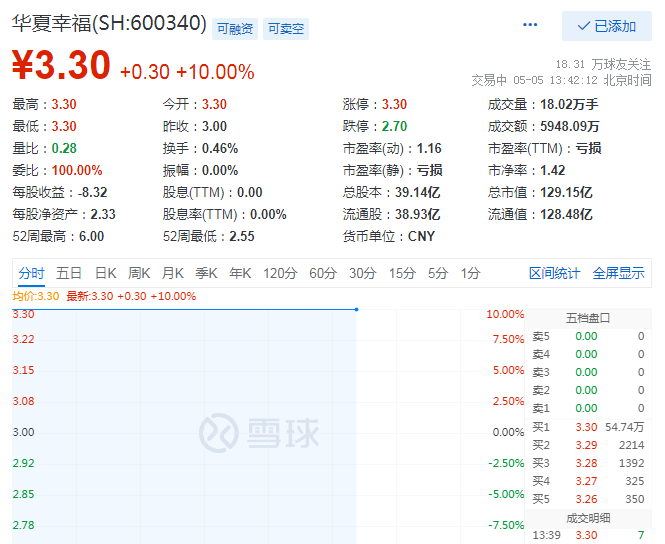Viewport: 665px width, 544px height.
Task: Click the 每股收益 value -8.32
Action: tap(92, 192)
